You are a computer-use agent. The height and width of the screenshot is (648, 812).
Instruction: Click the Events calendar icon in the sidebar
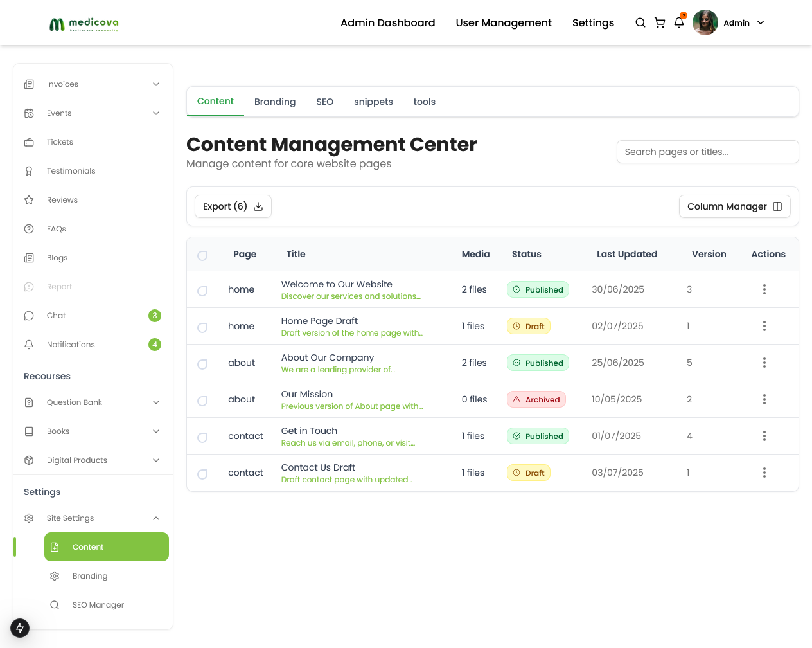click(x=29, y=113)
